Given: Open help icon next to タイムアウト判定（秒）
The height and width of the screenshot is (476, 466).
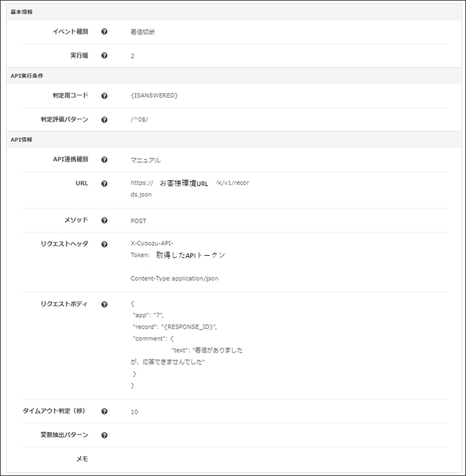Looking at the screenshot, I should pyautogui.click(x=104, y=412).
